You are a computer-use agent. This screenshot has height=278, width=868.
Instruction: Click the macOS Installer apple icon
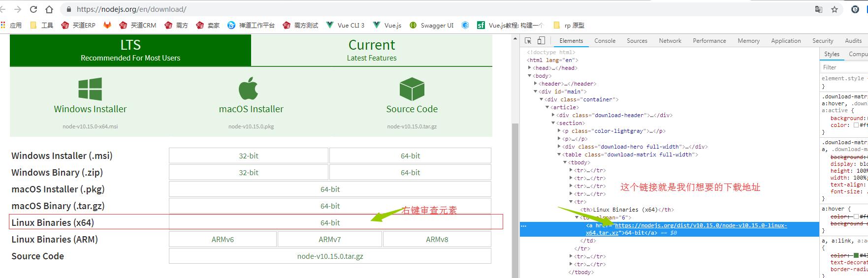249,89
